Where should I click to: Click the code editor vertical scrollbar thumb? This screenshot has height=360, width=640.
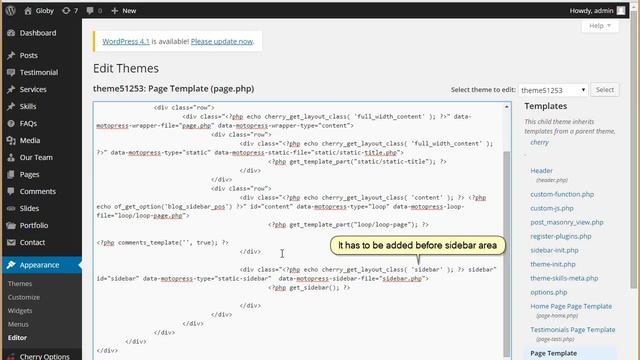pos(507,253)
